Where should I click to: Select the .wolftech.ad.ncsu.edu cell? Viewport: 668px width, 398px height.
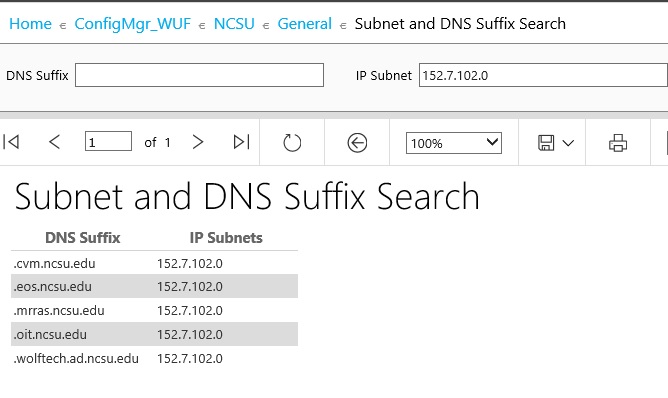[76, 358]
